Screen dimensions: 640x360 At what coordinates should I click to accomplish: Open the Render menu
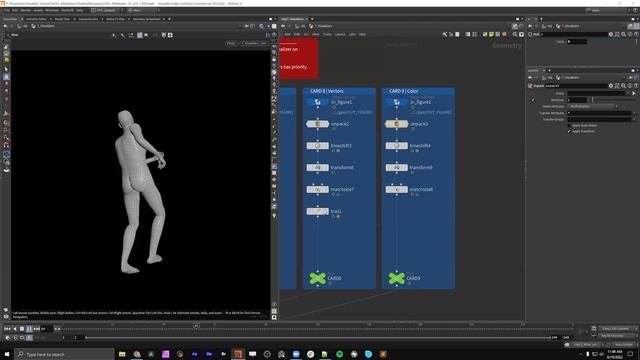(x=25, y=10)
